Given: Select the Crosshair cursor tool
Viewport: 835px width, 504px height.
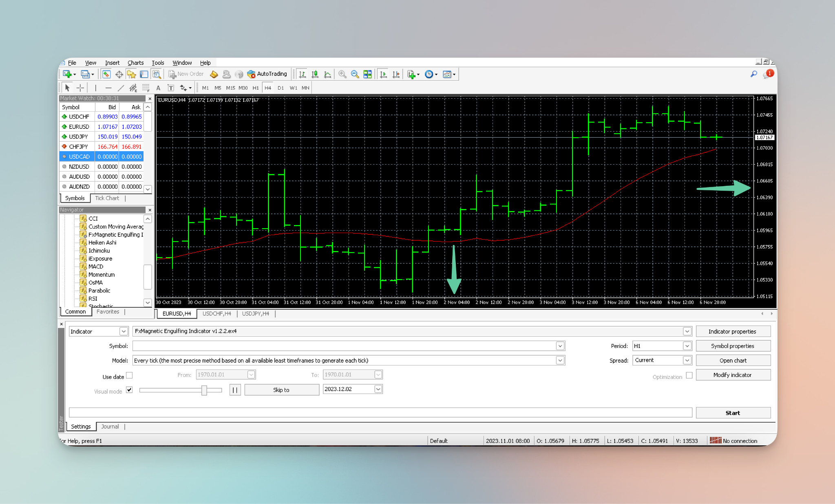Looking at the screenshot, I should 80,88.
